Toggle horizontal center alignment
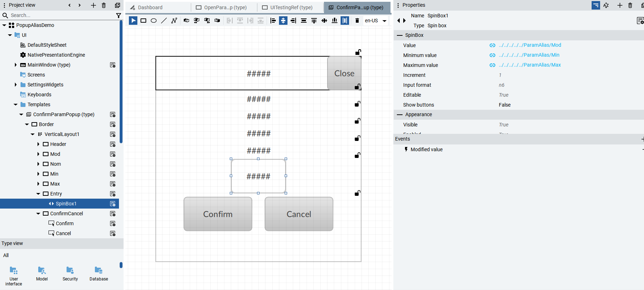The width and height of the screenshot is (644, 290). (283, 21)
